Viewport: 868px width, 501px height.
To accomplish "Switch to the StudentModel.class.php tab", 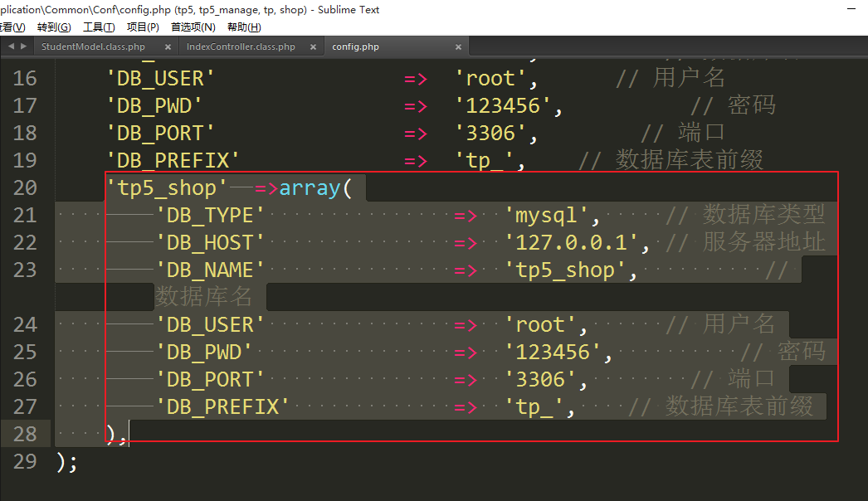I will (93, 47).
